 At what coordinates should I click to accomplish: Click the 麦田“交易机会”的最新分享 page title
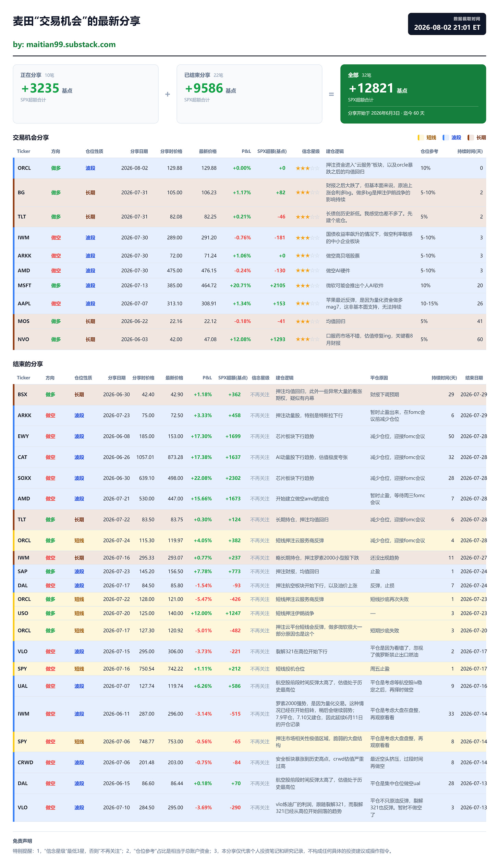click(x=77, y=21)
